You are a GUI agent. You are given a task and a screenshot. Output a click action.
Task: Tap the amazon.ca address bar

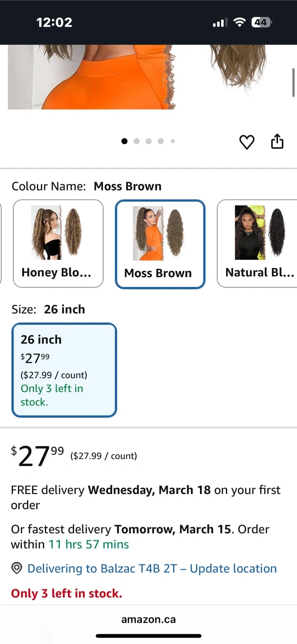[148, 619]
